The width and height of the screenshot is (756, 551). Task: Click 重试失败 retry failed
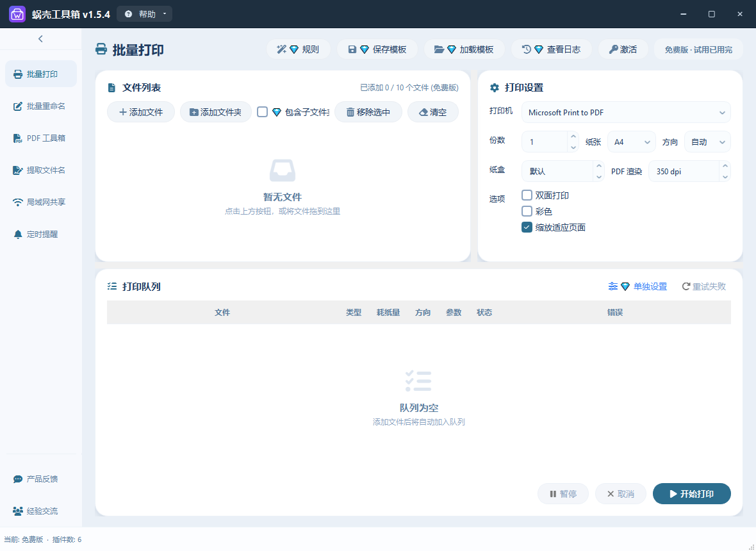click(x=704, y=286)
